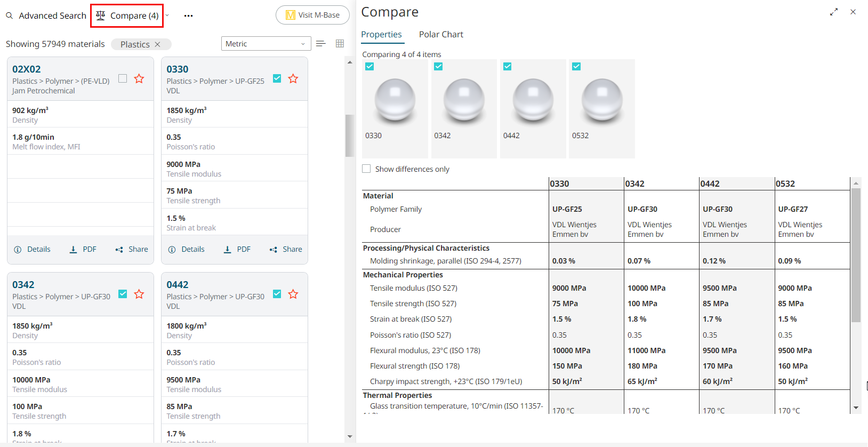The height and width of the screenshot is (447, 868).
Task: Favorite material 0330 with star
Action: coord(293,78)
